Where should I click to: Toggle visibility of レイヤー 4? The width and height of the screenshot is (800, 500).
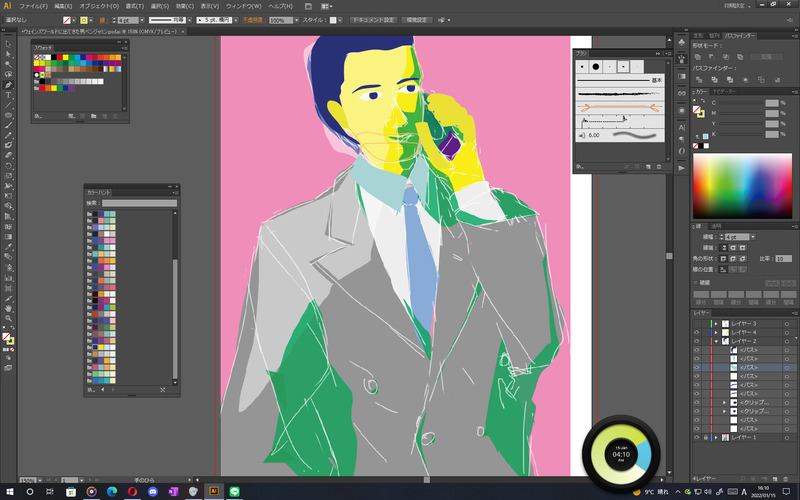click(x=697, y=332)
